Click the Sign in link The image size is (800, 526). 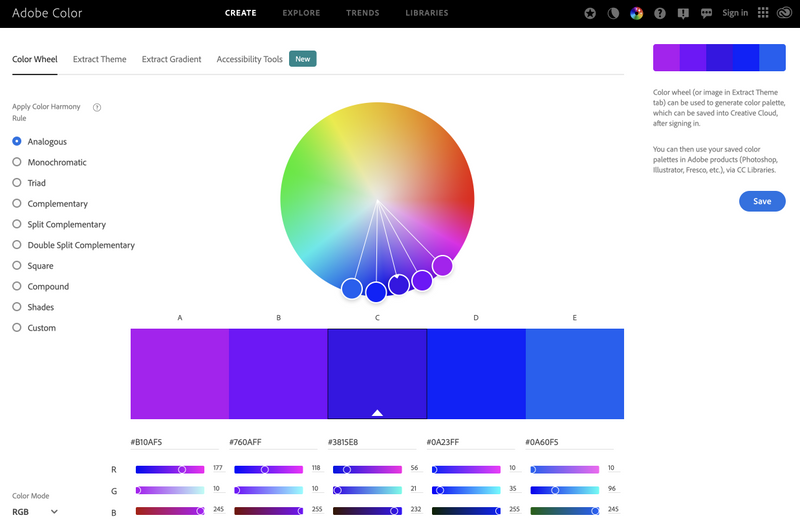(735, 13)
